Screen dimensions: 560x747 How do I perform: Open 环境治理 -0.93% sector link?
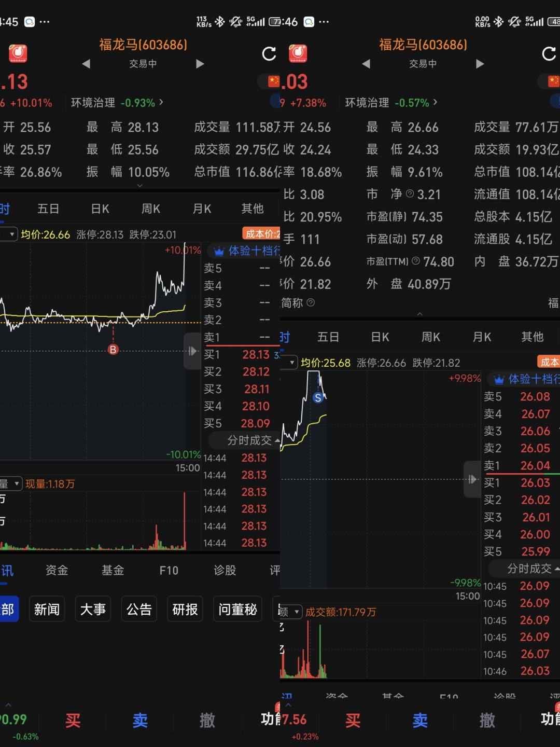(x=117, y=103)
